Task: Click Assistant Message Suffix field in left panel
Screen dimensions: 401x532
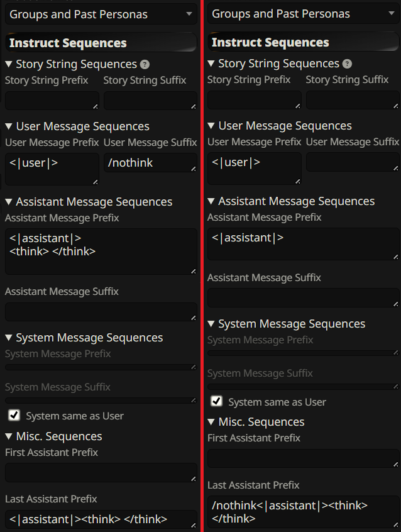Action: click(101, 312)
